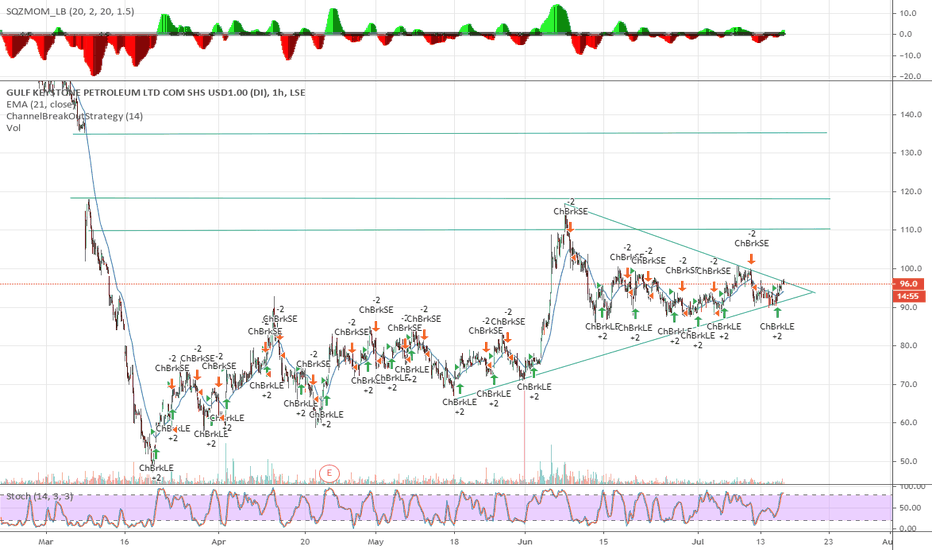Click the 120.0 level on the price axis

[x=911, y=191]
